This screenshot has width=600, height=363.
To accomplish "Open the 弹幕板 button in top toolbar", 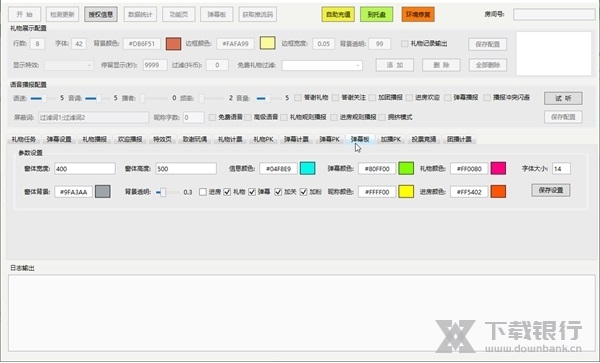I will point(217,15).
